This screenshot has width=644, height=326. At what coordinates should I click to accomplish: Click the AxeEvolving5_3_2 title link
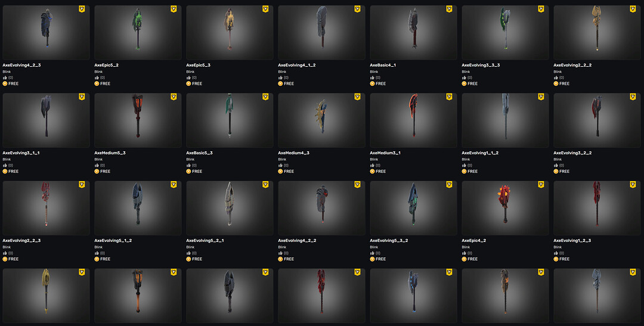(x=389, y=241)
